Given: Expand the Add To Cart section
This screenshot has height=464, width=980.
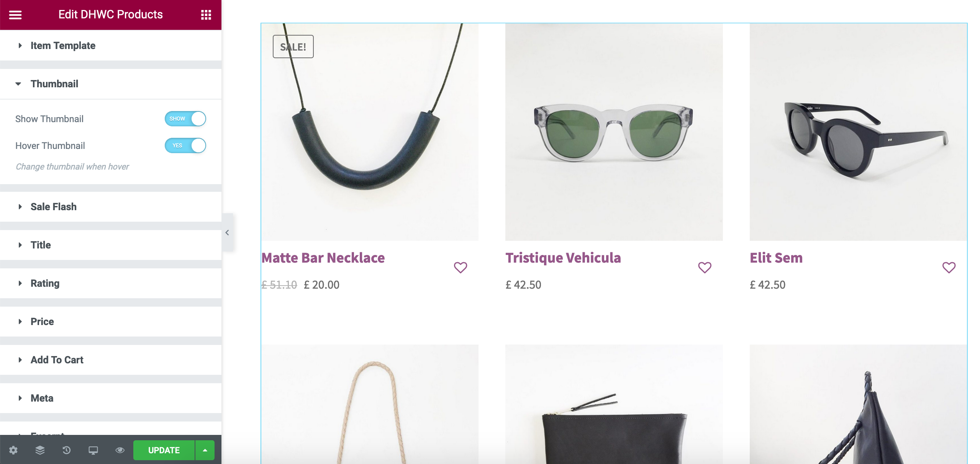Looking at the screenshot, I should pyautogui.click(x=56, y=360).
